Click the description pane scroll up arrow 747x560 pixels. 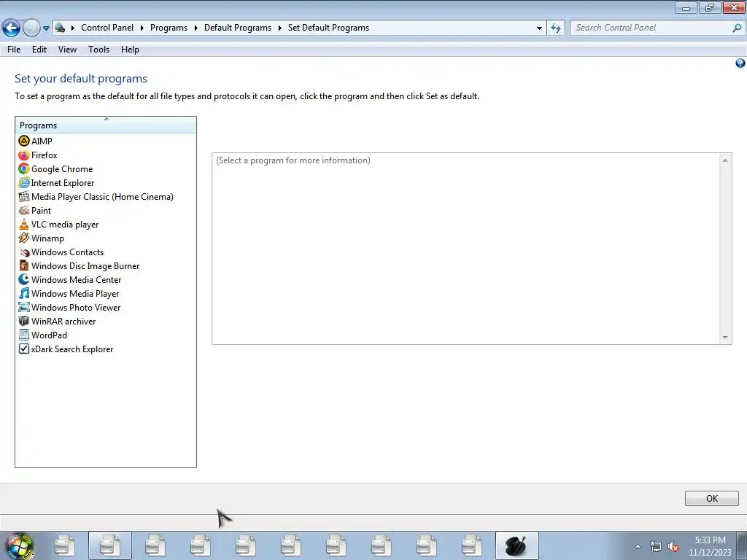(725, 160)
